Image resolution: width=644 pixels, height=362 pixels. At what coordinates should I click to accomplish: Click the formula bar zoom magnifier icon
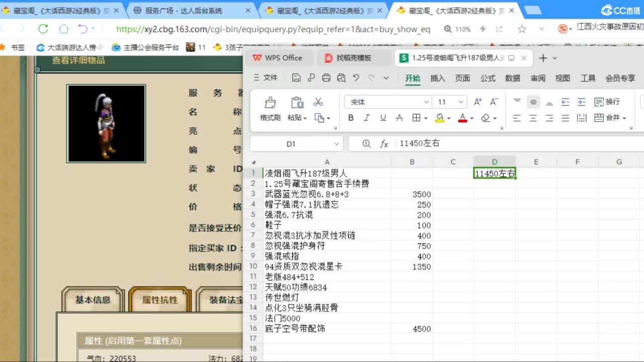click(x=366, y=144)
